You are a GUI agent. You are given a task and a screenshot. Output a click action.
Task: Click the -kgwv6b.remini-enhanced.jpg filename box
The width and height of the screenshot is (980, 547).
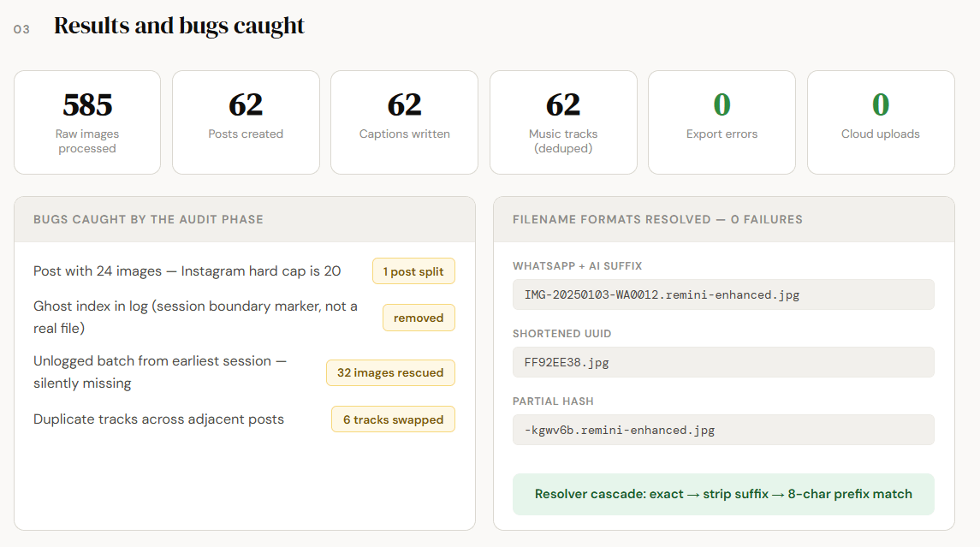(x=723, y=430)
